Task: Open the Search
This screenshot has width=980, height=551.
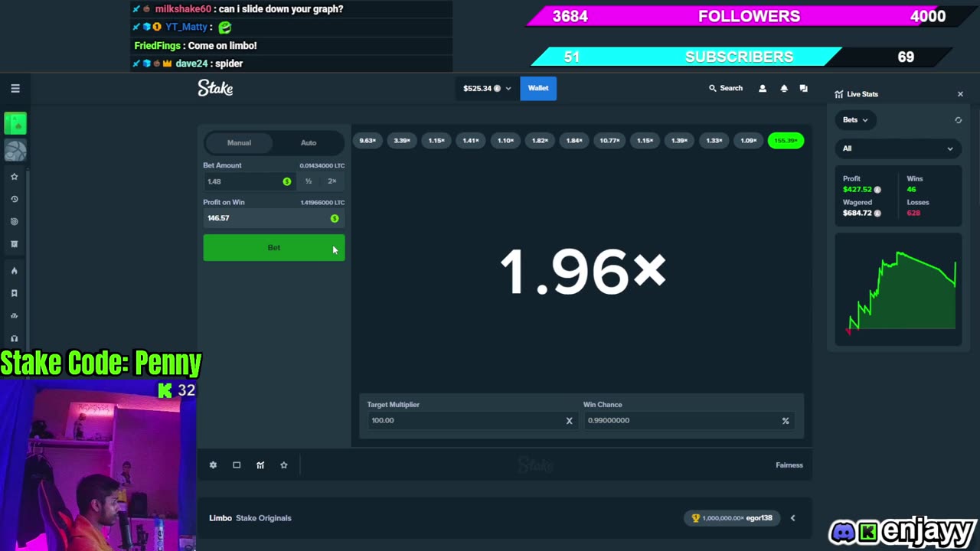Action: pyautogui.click(x=726, y=88)
